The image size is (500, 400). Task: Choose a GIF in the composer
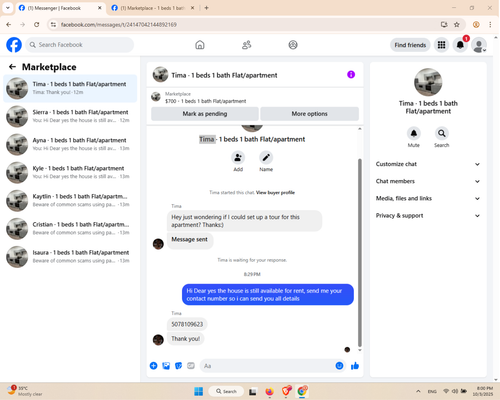point(191,366)
